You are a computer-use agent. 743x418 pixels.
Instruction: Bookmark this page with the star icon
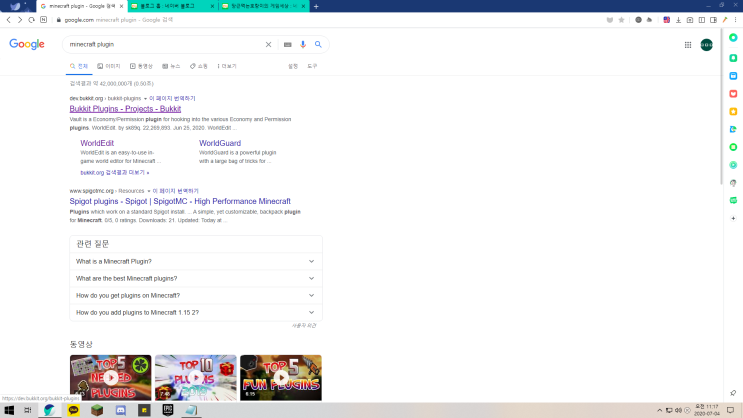[621, 20]
